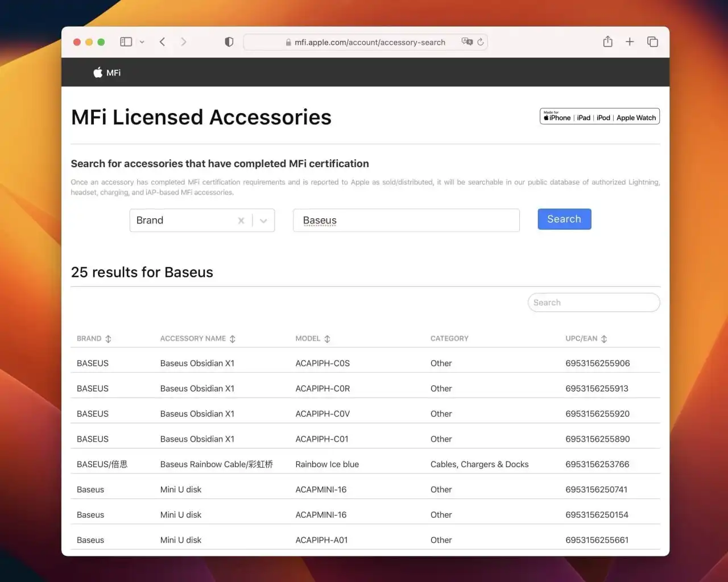The width and height of the screenshot is (728, 582).
Task: Click UPC 6953156255890
Action: click(x=598, y=439)
